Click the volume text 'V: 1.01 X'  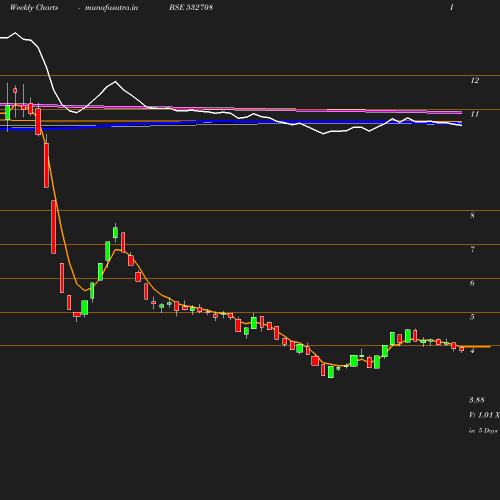pyautogui.click(x=484, y=415)
